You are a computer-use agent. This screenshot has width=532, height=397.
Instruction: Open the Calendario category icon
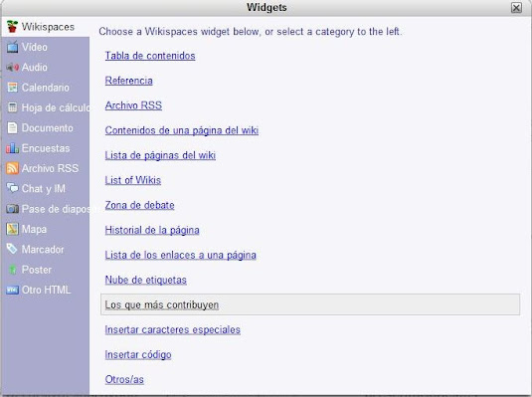(x=13, y=88)
